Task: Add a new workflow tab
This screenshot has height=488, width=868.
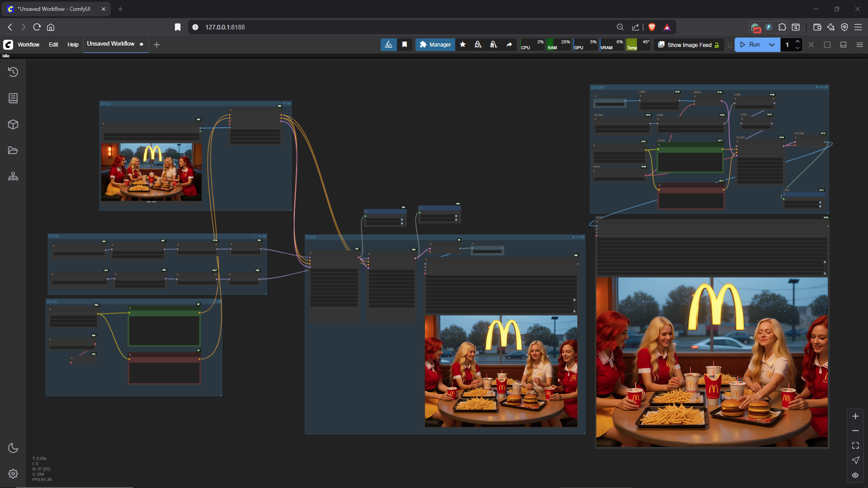Action: point(157,44)
